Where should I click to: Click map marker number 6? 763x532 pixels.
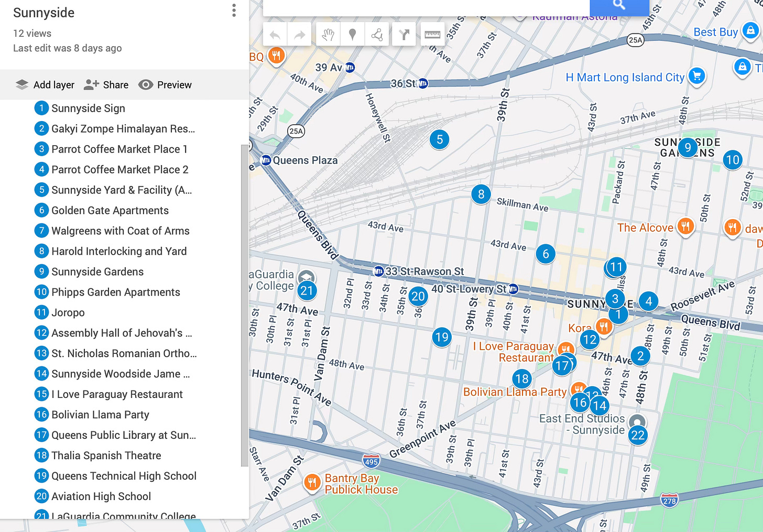click(546, 254)
